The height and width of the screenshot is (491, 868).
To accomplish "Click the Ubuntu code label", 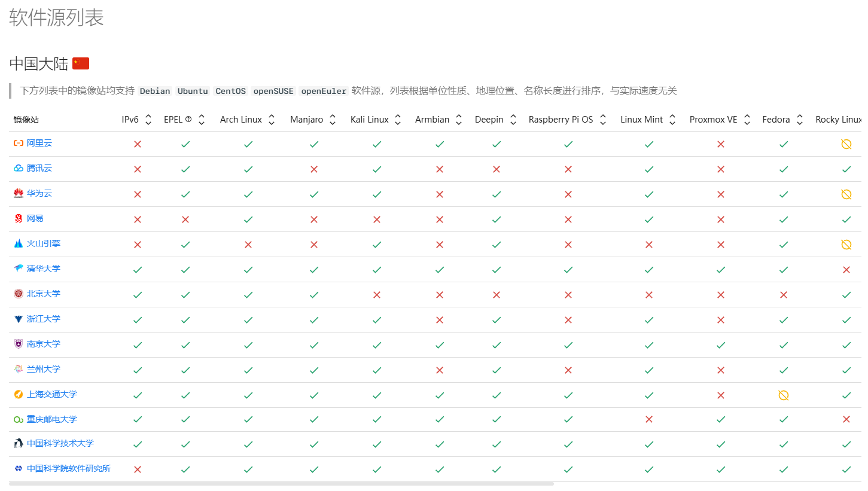I will click(x=193, y=91).
